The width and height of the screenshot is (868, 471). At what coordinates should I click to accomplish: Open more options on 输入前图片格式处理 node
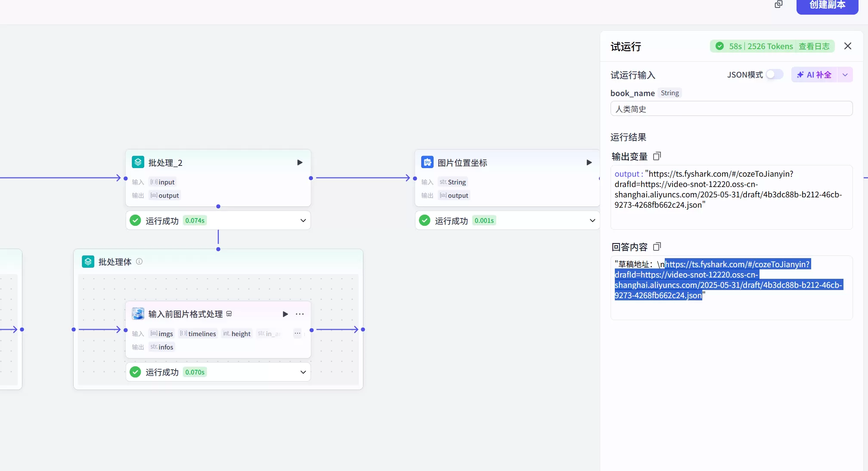tap(300, 314)
